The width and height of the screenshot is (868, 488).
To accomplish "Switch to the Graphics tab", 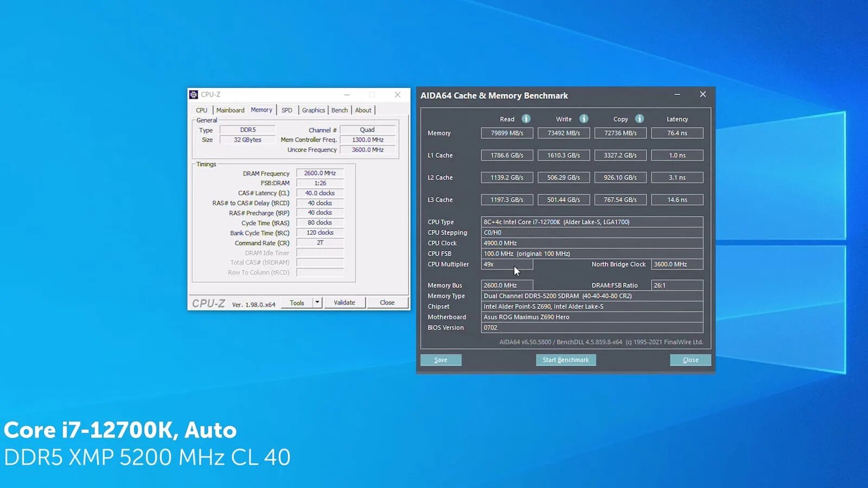I will point(314,110).
